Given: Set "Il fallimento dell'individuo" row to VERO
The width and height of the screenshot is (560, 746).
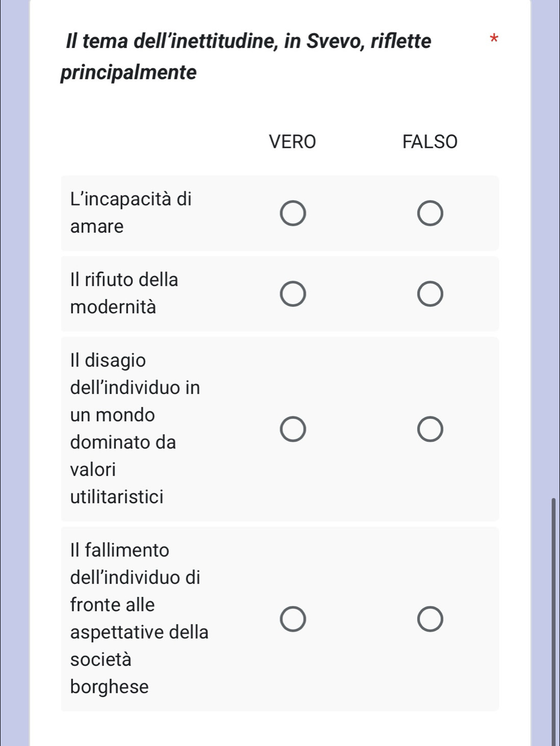Looking at the screenshot, I should pos(293,619).
